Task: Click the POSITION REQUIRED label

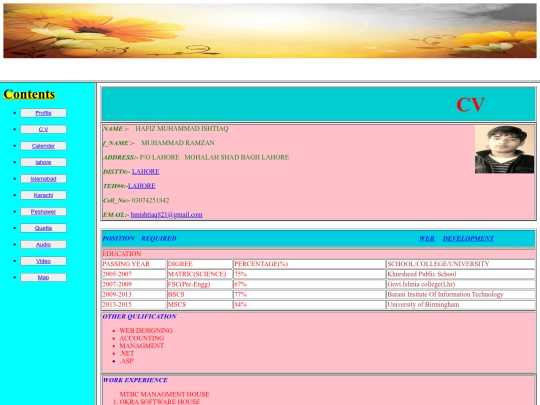Action: pyautogui.click(x=139, y=238)
